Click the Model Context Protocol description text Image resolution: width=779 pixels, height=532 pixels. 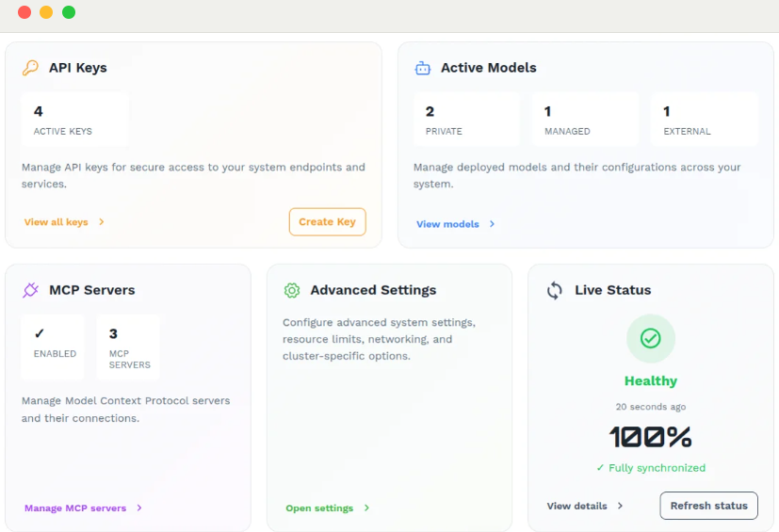pos(125,410)
